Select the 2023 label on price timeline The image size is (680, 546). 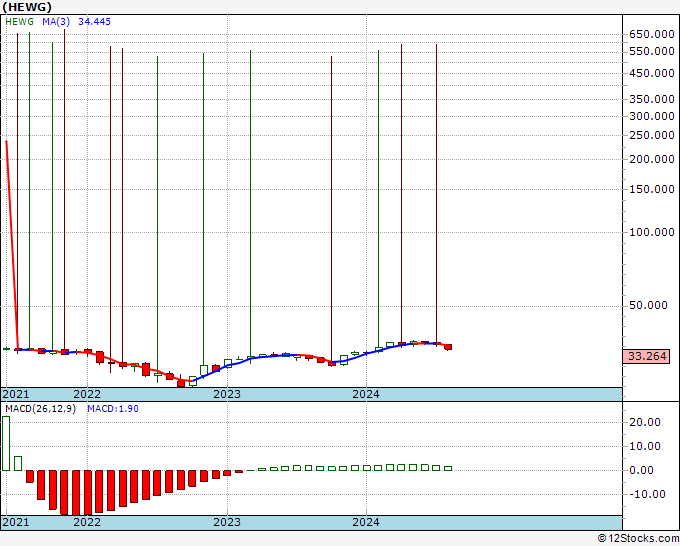click(227, 394)
